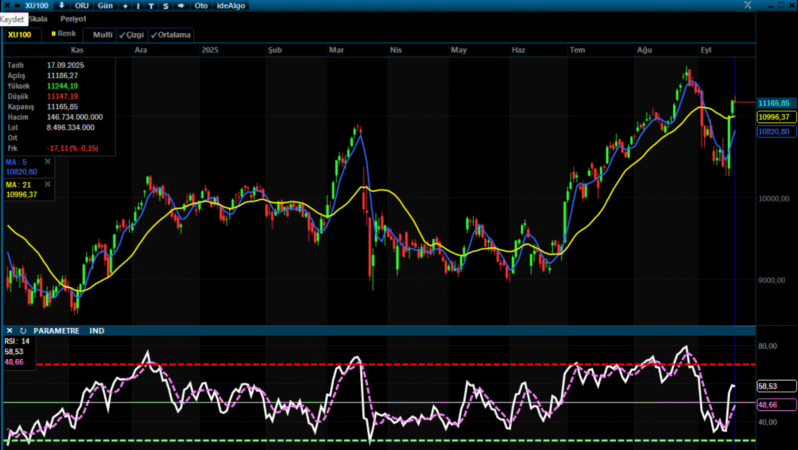
Task: Click the yellow color swatch beside Renk
Action: click(x=53, y=34)
